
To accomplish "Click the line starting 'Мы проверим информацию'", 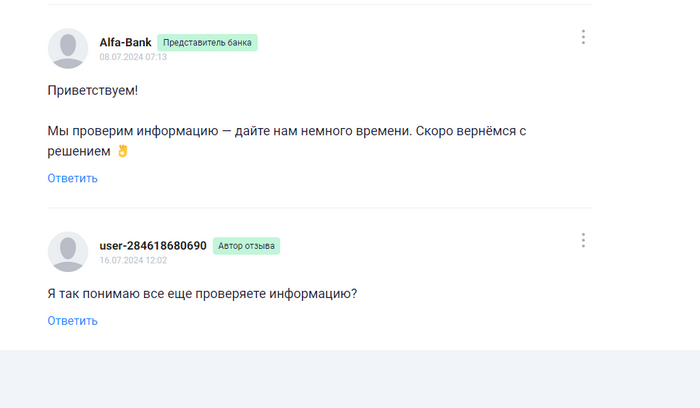I will tap(286, 131).
